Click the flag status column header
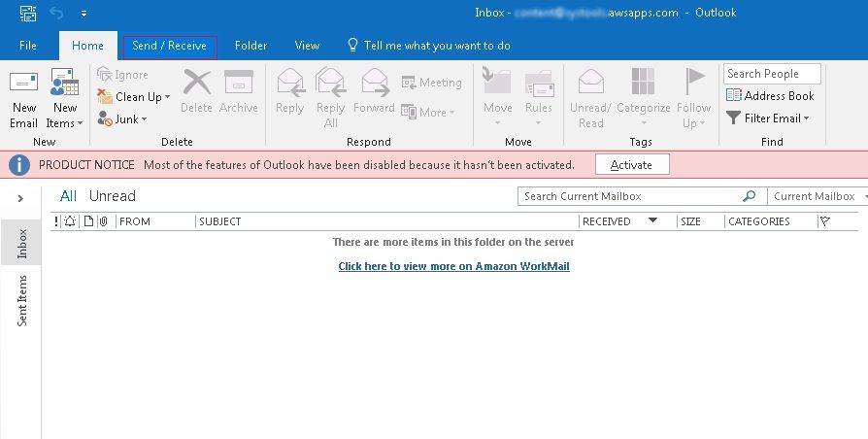Viewport: 868px width, 439px height. (825, 221)
